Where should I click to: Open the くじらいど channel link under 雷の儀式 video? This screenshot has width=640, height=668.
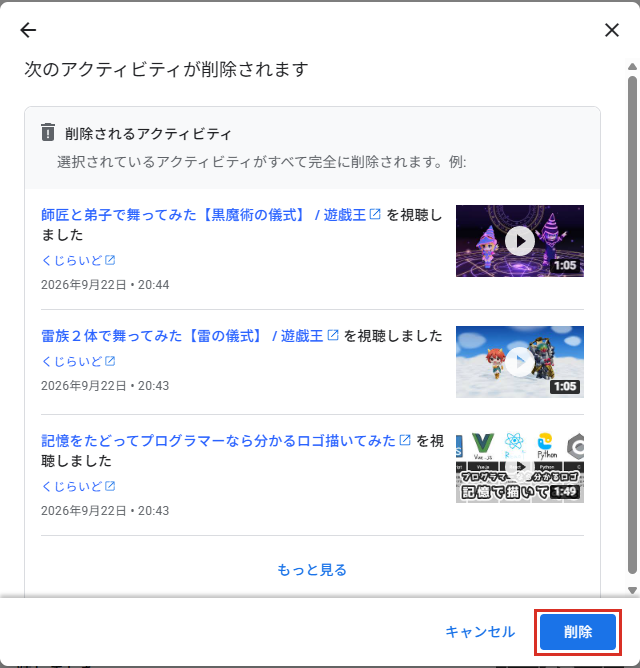point(72,361)
